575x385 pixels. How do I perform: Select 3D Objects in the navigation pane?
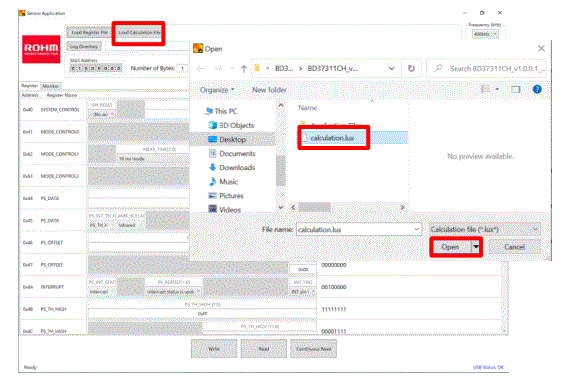(x=231, y=125)
